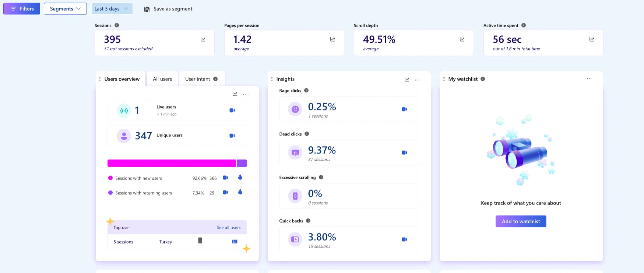
Task: Grab the Insights card drag handle
Action: 272,79
